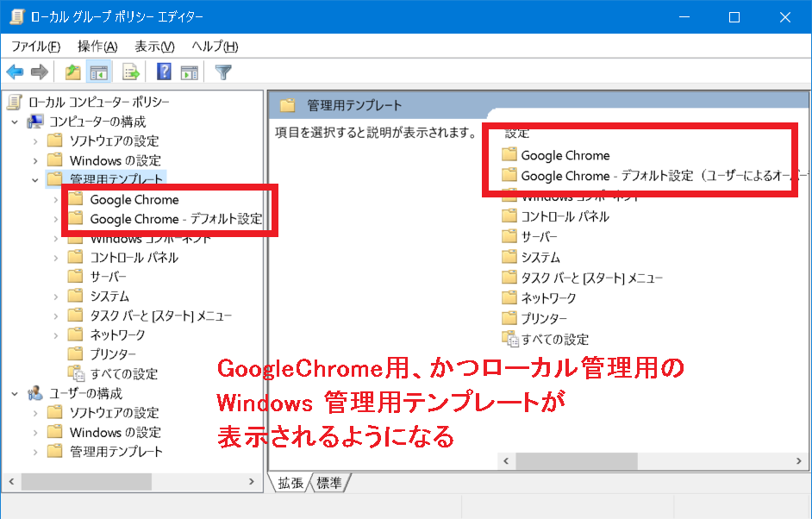
Task: Click the コントロール パネル folder icon in right list
Action: [509, 216]
